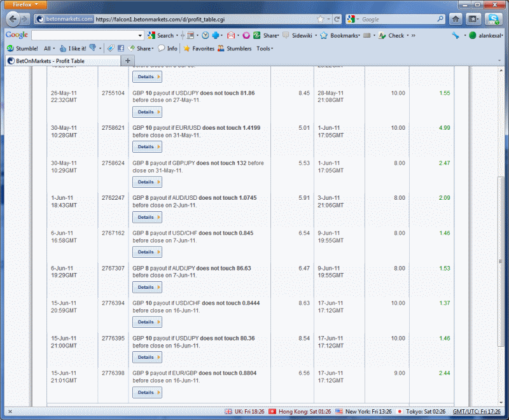Click the Sidewiki speech bubble icon
This screenshot has height=420, width=509.
coord(286,35)
